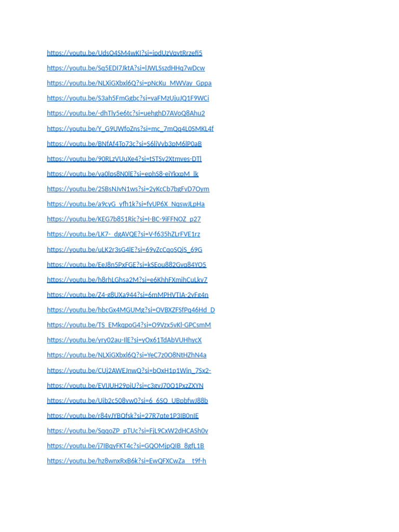
Task: Open the youtu.be/Sq5EDI7JktA link
Action: click(x=126, y=68)
